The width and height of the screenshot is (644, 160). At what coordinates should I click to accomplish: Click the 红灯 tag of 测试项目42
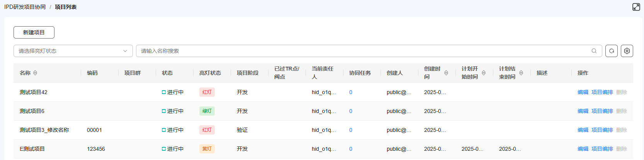[207, 92]
